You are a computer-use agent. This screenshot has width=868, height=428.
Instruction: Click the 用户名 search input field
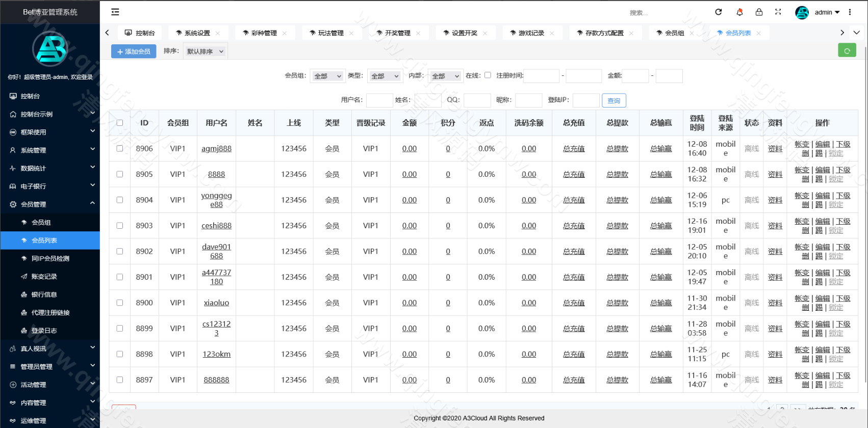point(379,100)
